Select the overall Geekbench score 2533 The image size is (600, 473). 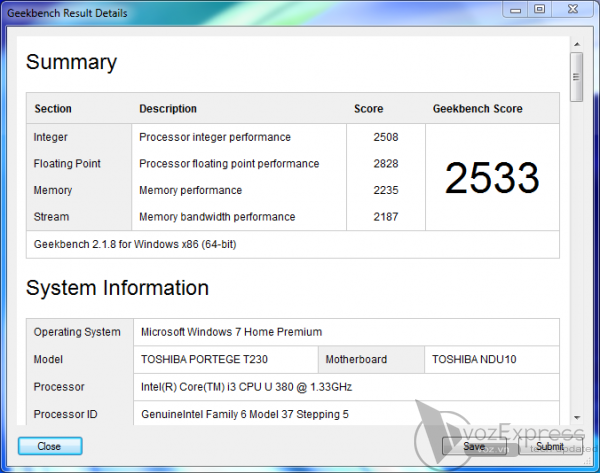pyautogui.click(x=492, y=178)
